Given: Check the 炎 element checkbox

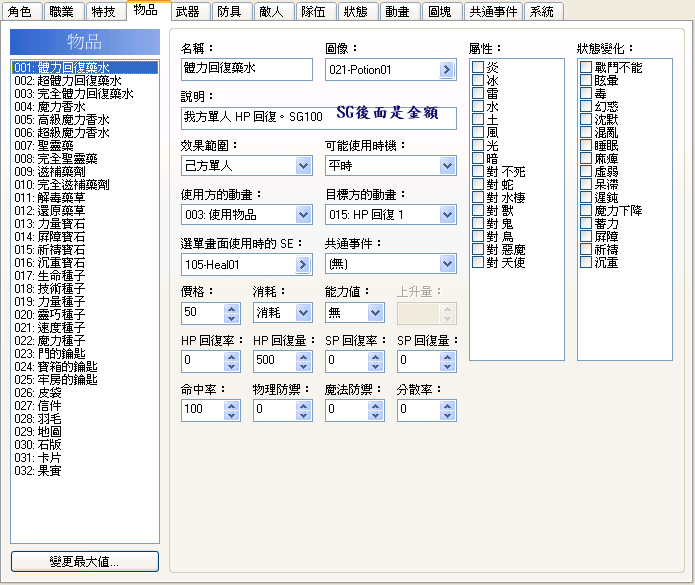Looking at the screenshot, I should pos(478,67).
